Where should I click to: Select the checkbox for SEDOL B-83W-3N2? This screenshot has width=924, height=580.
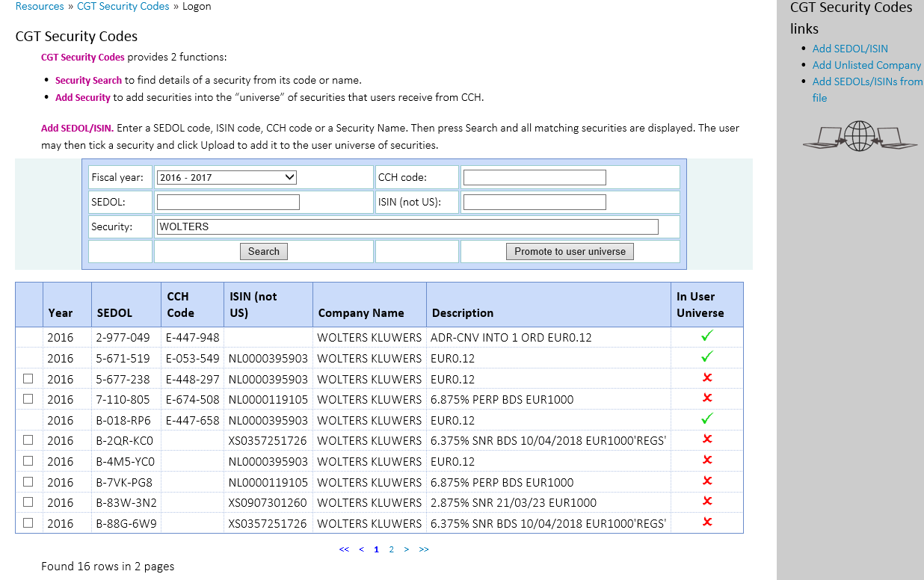pyautogui.click(x=28, y=502)
